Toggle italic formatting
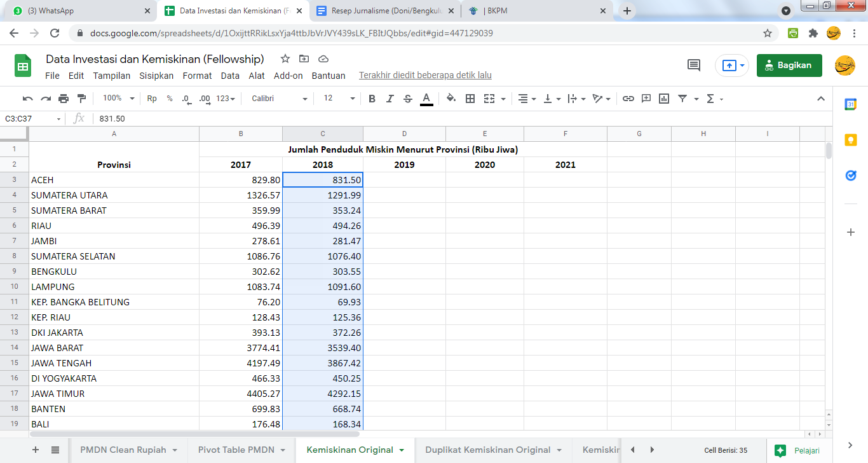 (x=390, y=99)
